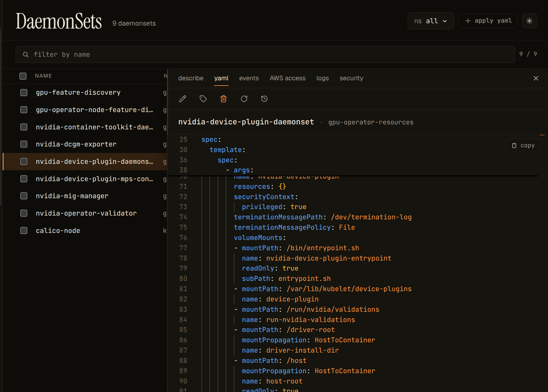Screen dimensions: 548x392
Task: Click the securityContext: key on line 72
Action: 266,197
